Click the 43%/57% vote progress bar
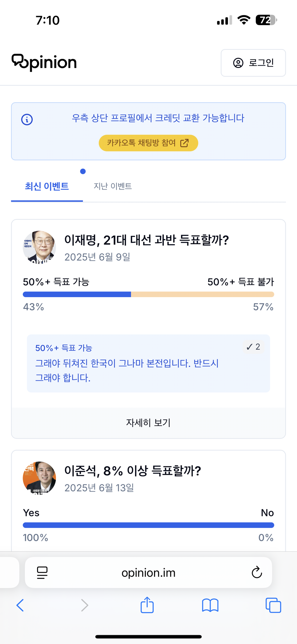Viewport: 297px width, 644px height. pyautogui.click(x=148, y=294)
